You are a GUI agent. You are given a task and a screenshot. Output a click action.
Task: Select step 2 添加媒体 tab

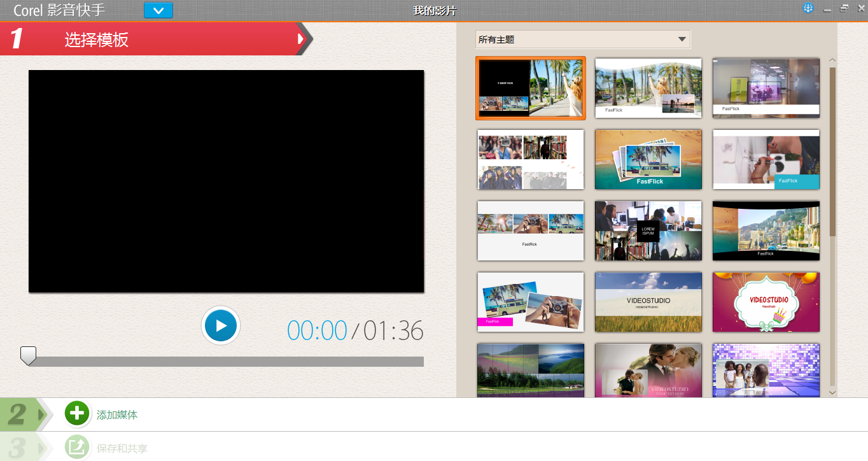tap(117, 415)
